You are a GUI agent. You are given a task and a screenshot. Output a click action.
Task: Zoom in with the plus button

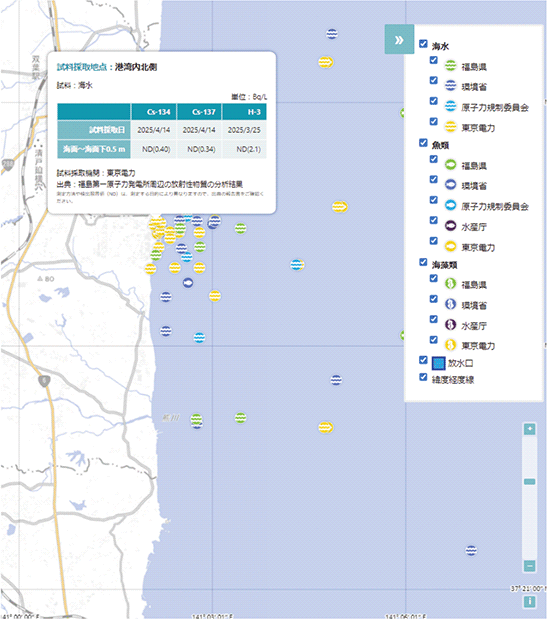[x=530, y=429]
